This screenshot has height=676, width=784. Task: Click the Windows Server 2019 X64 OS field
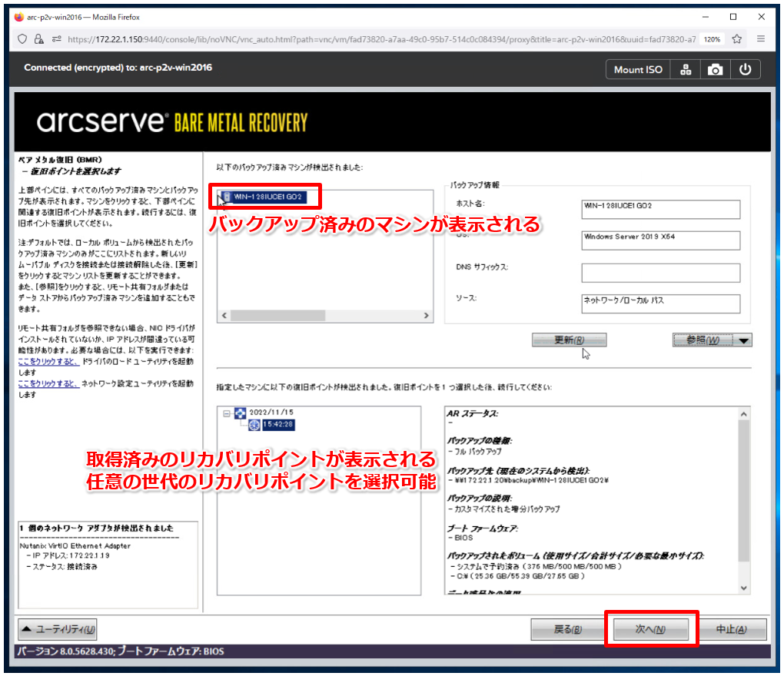(660, 240)
